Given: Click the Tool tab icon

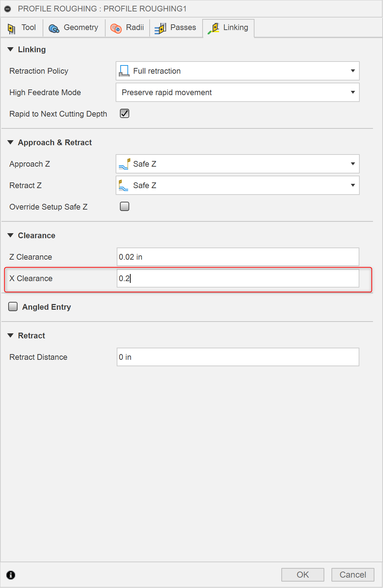Looking at the screenshot, I should pyautogui.click(x=11, y=28).
